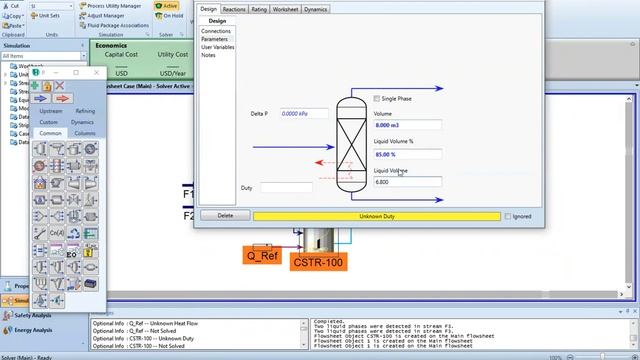Pick the green Spreadsheet icon in palette
This screenshot has width=640, height=360.
click(91, 233)
